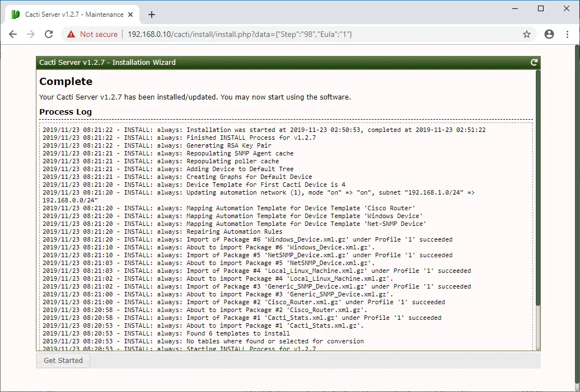Click 'Device Template for First Cacti Device' line
The image size is (580, 392).
(194, 185)
